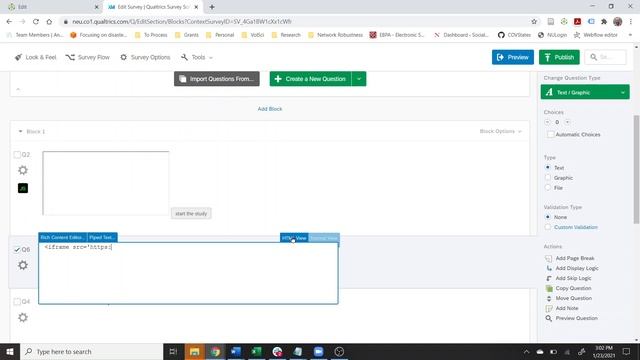
Task: Click the start the study button
Action: [191, 213]
